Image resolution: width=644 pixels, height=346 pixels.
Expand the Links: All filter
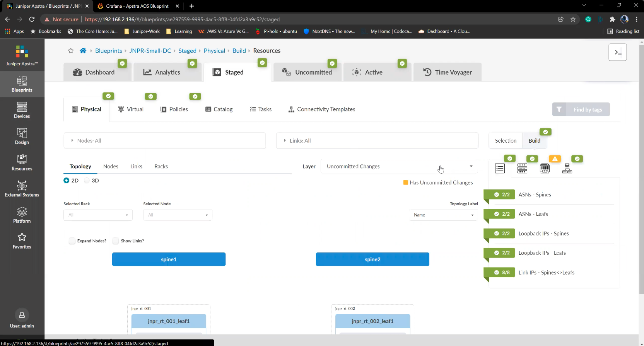[377, 141]
